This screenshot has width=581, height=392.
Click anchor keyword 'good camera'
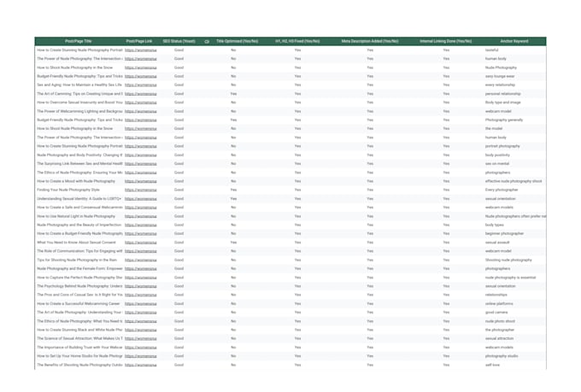pos(496,313)
